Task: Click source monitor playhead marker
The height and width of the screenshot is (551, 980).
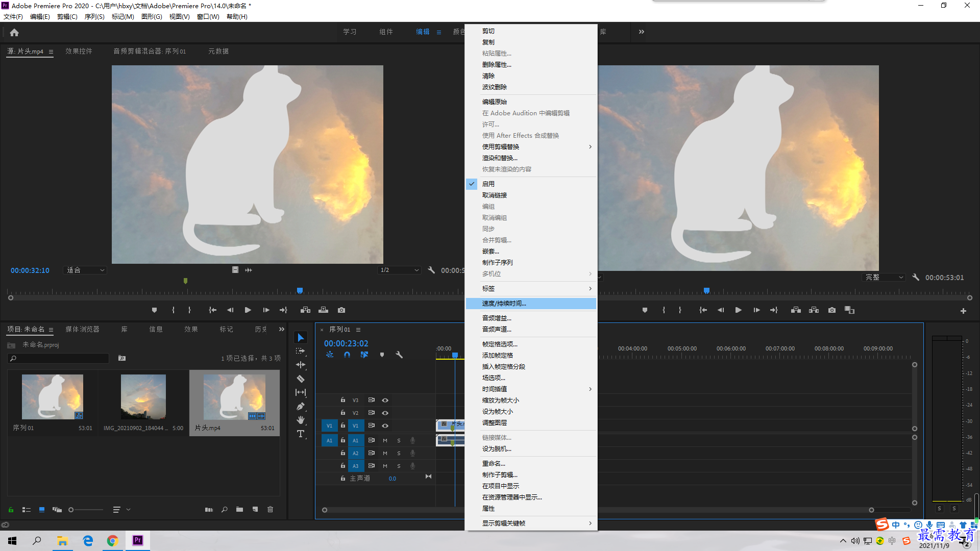Action: 300,291
